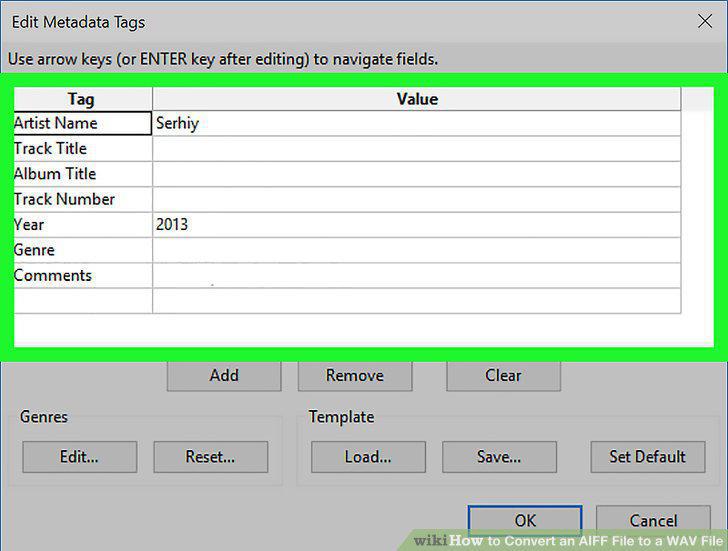
Task: Click the Set Default button
Action: click(648, 457)
